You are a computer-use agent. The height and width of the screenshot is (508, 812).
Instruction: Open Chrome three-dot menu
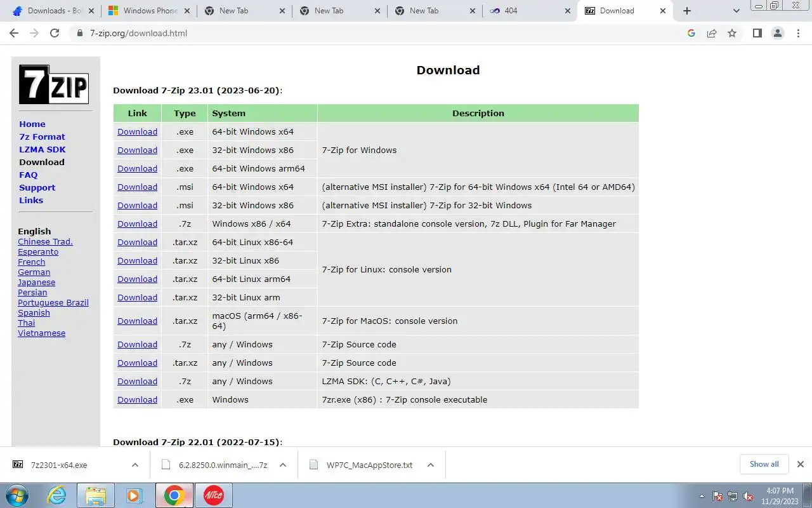click(798, 33)
